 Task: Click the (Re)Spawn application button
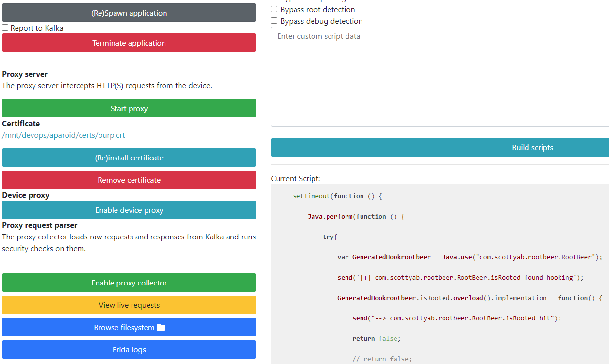click(x=129, y=13)
